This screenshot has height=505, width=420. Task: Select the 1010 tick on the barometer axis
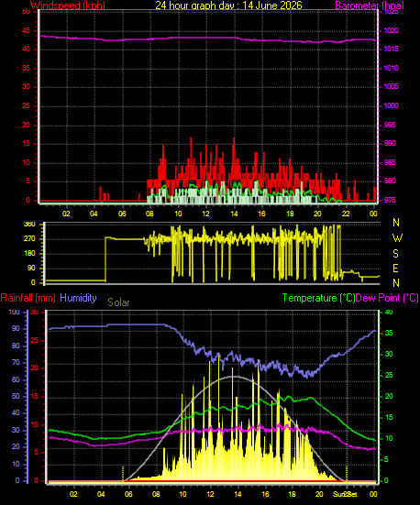(x=391, y=68)
